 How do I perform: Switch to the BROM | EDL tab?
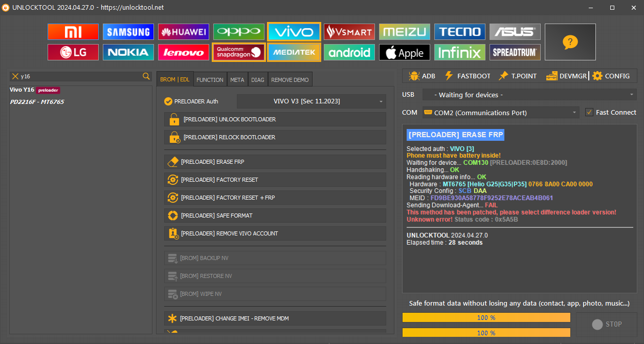(175, 79)
